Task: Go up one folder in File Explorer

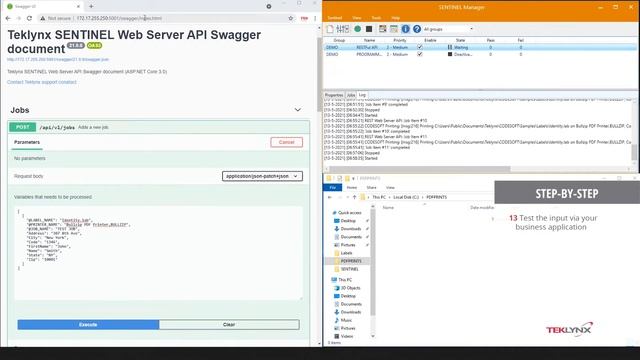Action: pyautogui.click(x=354, y=197)
